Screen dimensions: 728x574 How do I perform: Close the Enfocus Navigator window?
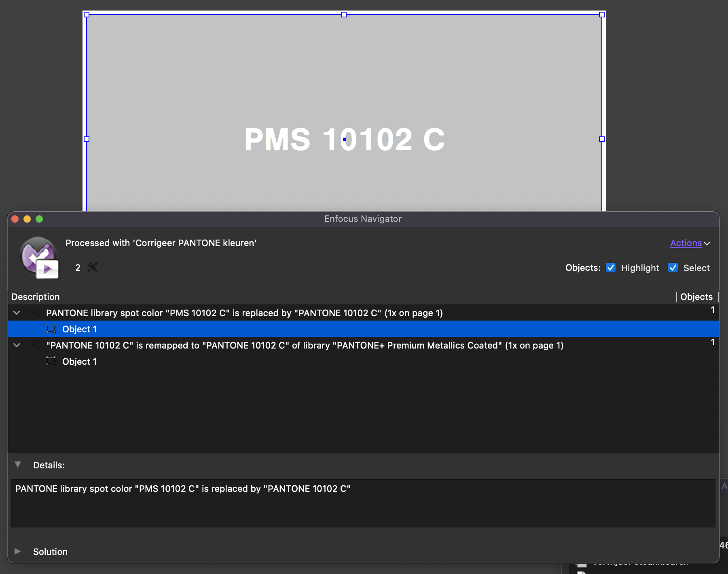[15, 219]
